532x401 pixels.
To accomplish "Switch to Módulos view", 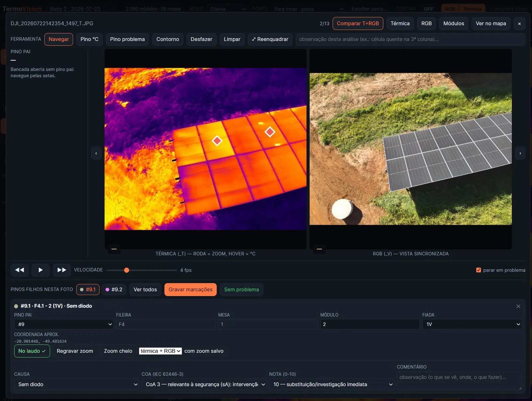I will pyautogui.click(x=454, y=24).
